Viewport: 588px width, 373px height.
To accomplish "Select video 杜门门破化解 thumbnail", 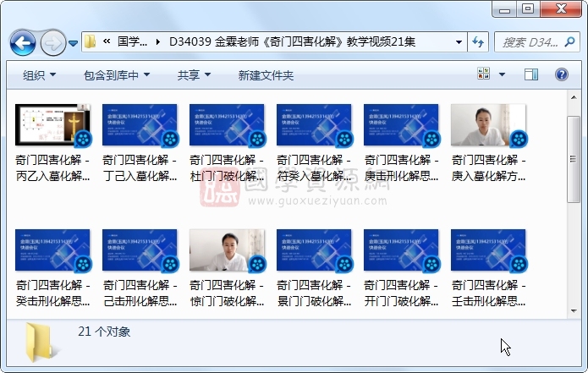I will [x=227, y=125].
